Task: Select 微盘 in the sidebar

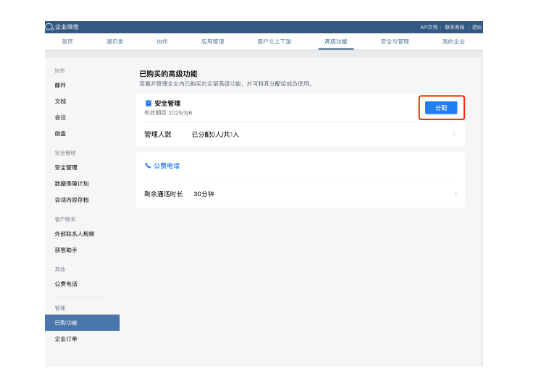Action: click(60, 133)
